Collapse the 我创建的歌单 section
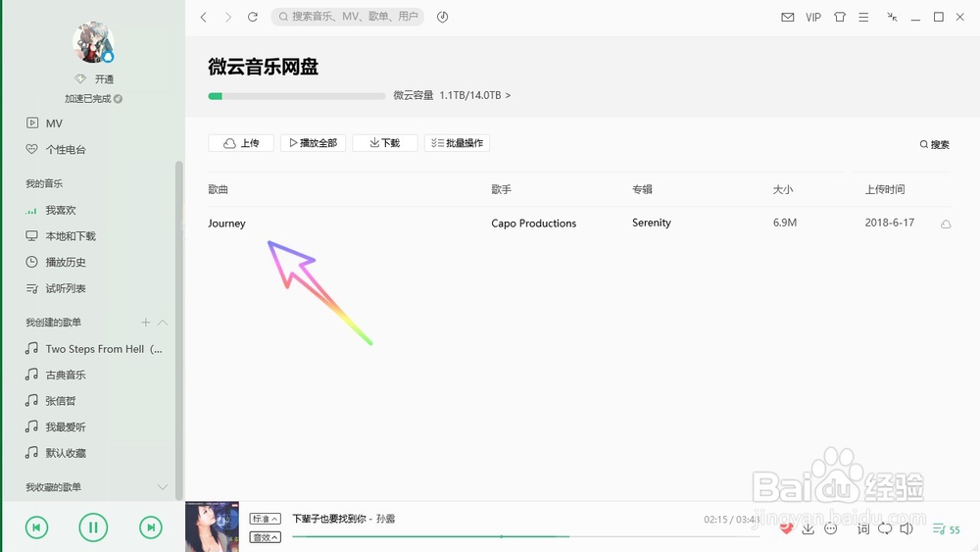 (x=163, y=323)
